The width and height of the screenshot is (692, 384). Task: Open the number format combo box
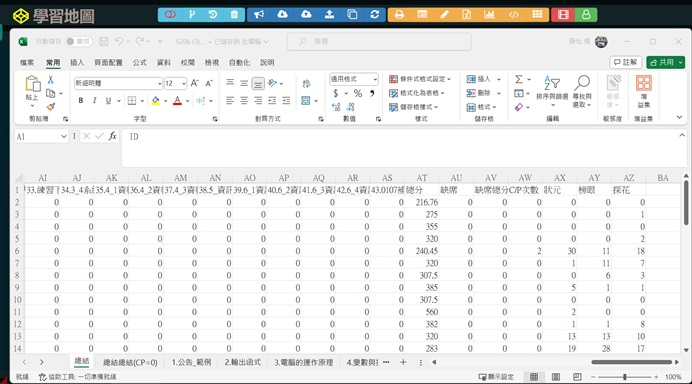(x=354, y=79)
